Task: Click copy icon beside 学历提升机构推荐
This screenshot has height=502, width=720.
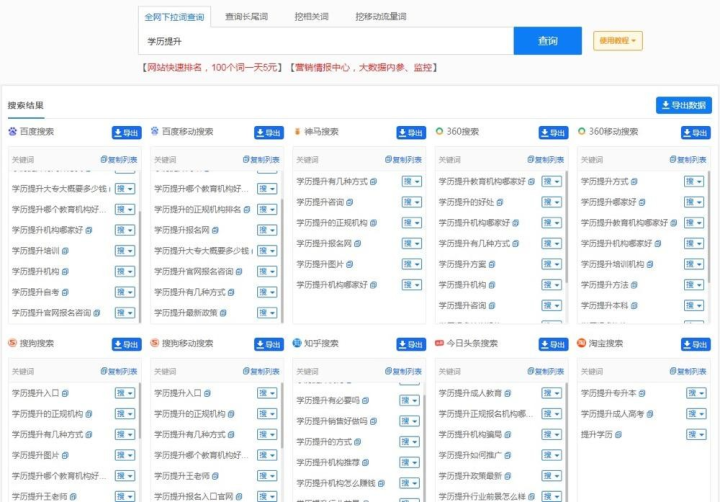Action: (x=366, y=463)
